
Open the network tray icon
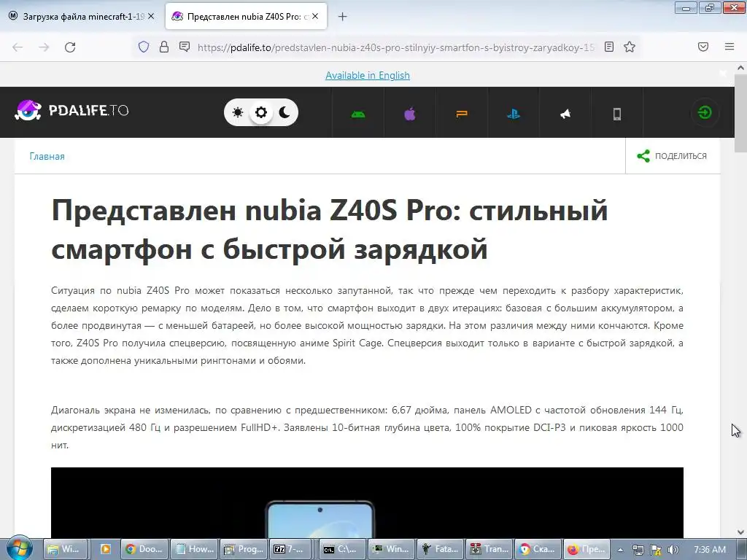638,550
